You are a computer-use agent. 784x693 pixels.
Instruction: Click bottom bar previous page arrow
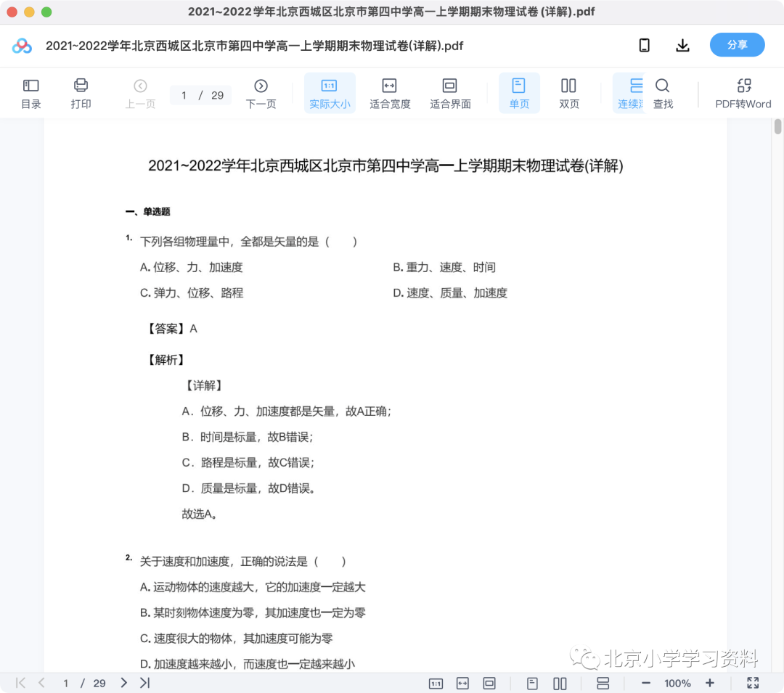[42, 683]
